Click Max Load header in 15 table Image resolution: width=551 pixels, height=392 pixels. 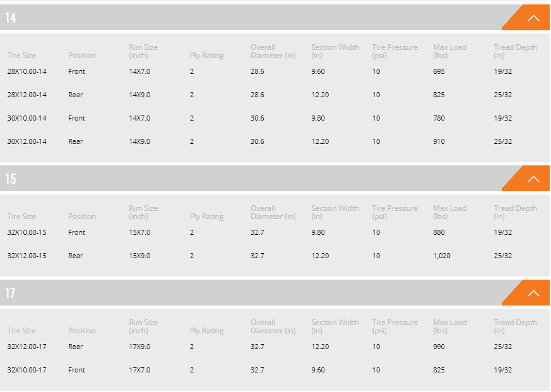tap(449, 212)
